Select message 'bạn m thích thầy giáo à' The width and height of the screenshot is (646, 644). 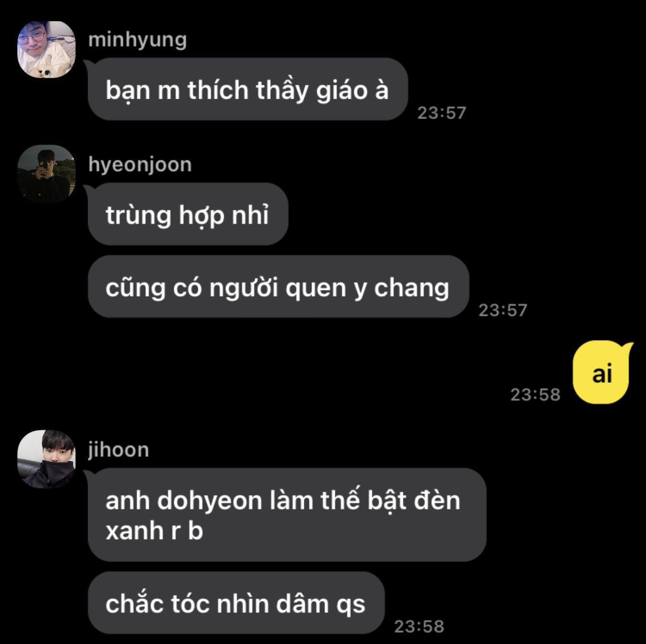pyautogui.click(x=247, y=89)
